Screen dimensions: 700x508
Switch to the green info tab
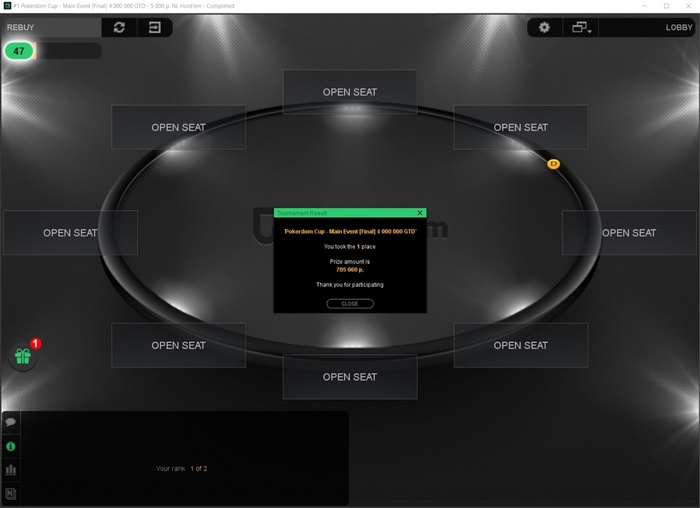click(11, 446)
